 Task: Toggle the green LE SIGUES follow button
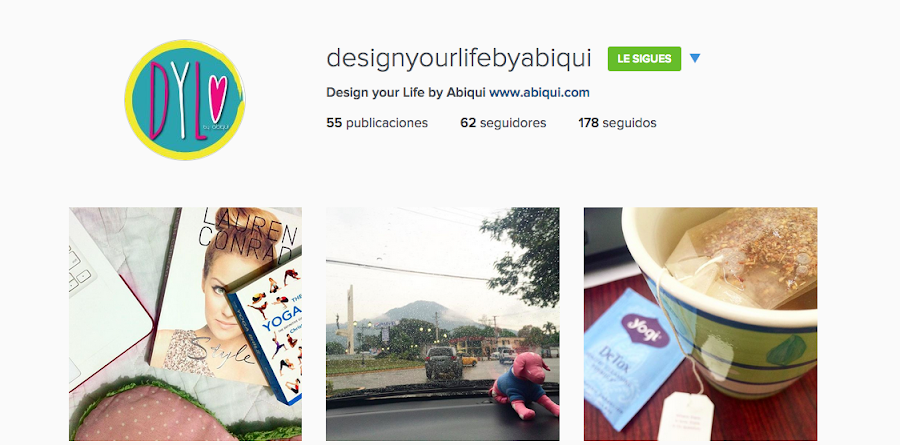click(644, 59)
